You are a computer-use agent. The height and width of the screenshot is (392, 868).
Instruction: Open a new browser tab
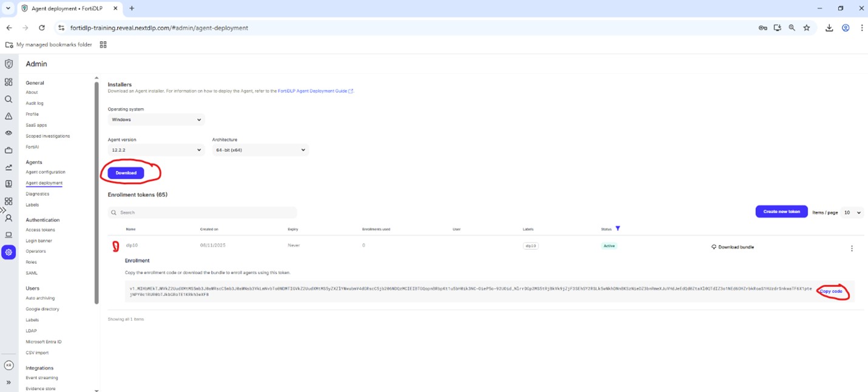pos(132,8)
